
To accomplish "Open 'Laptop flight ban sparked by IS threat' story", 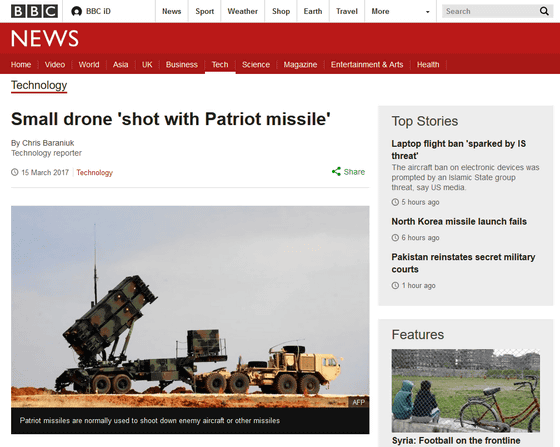I will [x=459, y=150].
